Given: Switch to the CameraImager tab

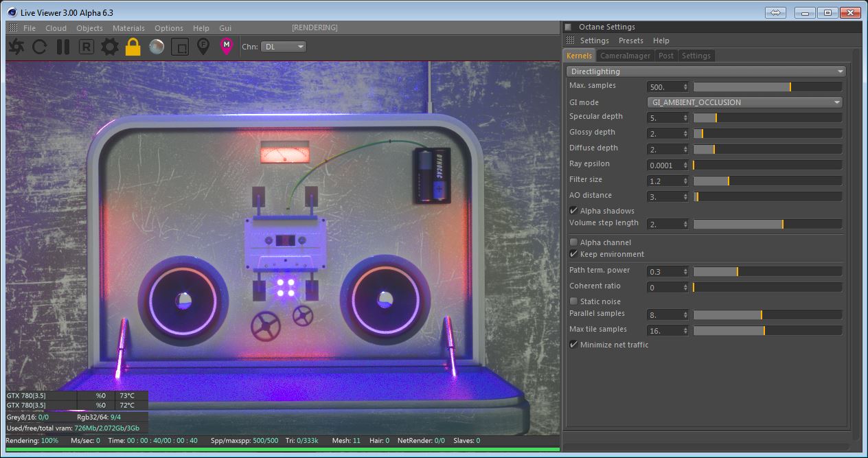Looking at the screenshot, I should (625, 56).
